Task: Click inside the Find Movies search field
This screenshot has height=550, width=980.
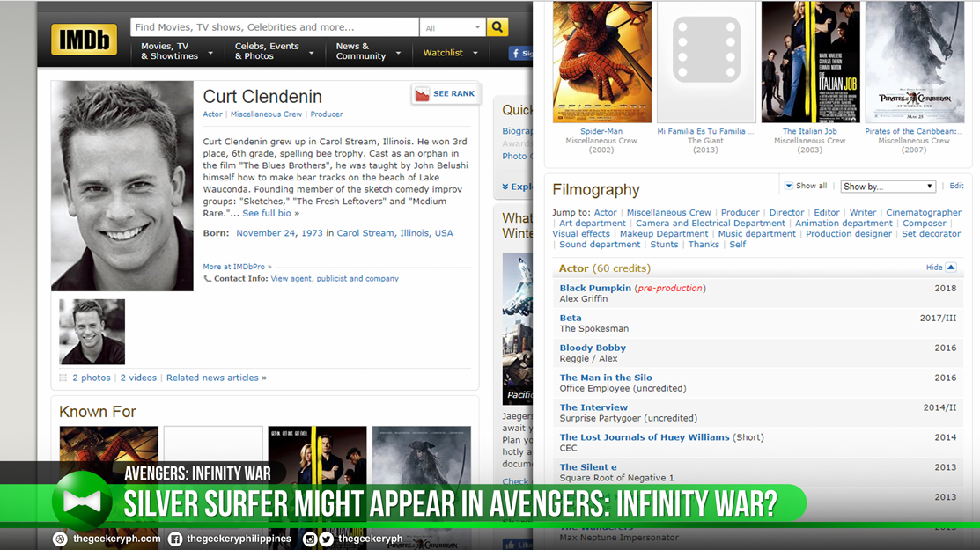Action: pos(275,27)
